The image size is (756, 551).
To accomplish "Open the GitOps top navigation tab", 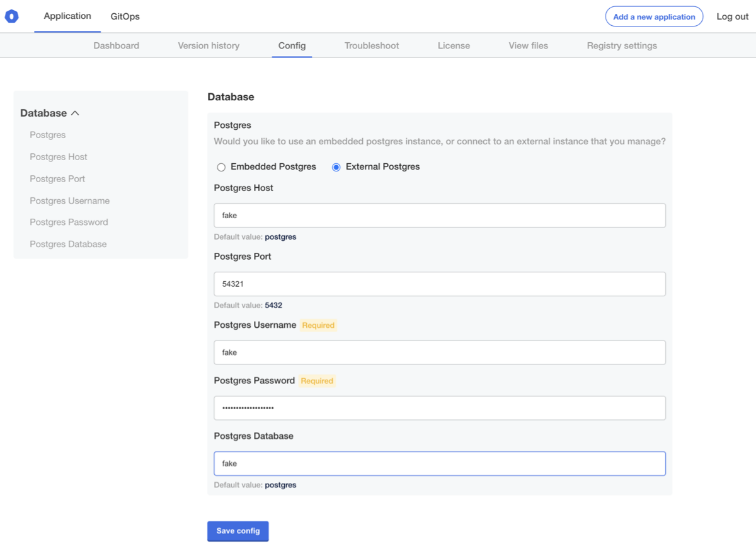I will pos(125,16).
